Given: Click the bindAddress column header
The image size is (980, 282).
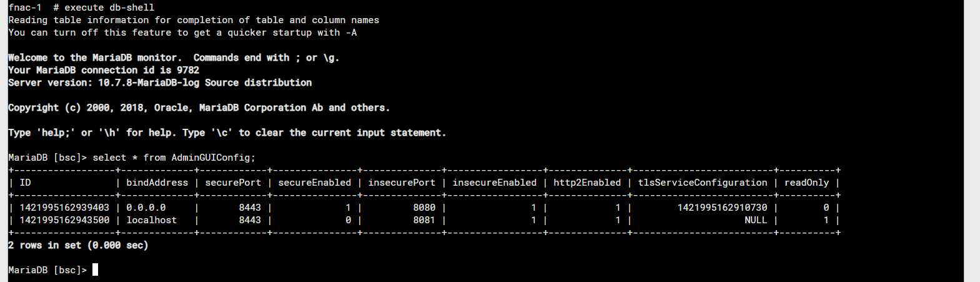Looking at the screenshot, I should [x=157, y=183].
